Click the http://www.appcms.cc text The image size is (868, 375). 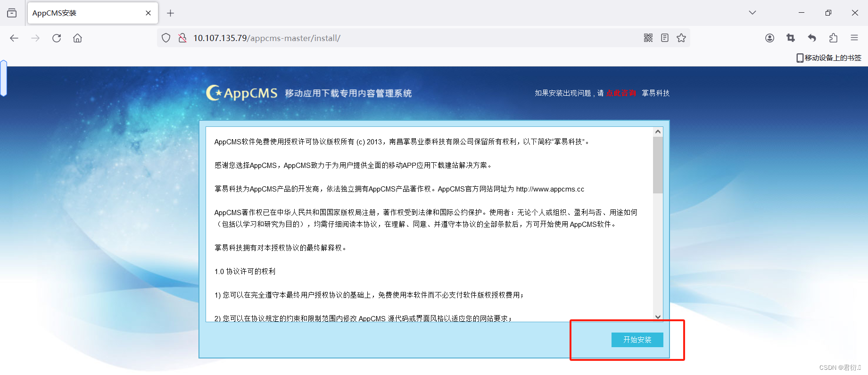(550, 189)
